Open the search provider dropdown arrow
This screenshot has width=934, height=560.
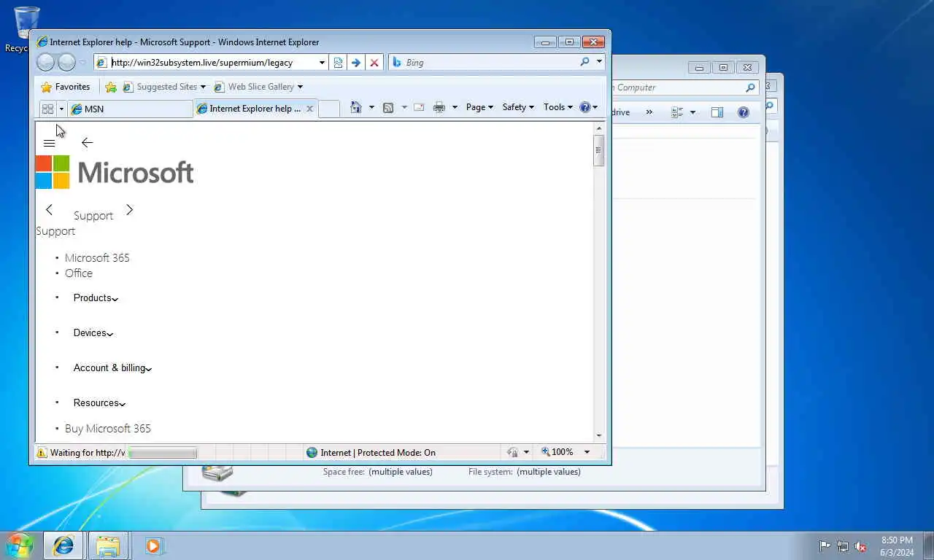(599, 62)
